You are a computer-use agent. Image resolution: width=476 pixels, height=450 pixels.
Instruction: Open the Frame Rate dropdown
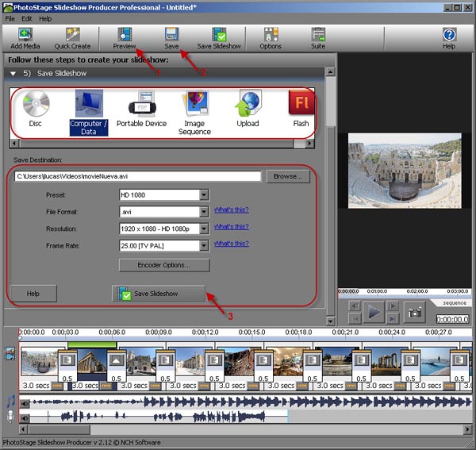tap(204, 246)
